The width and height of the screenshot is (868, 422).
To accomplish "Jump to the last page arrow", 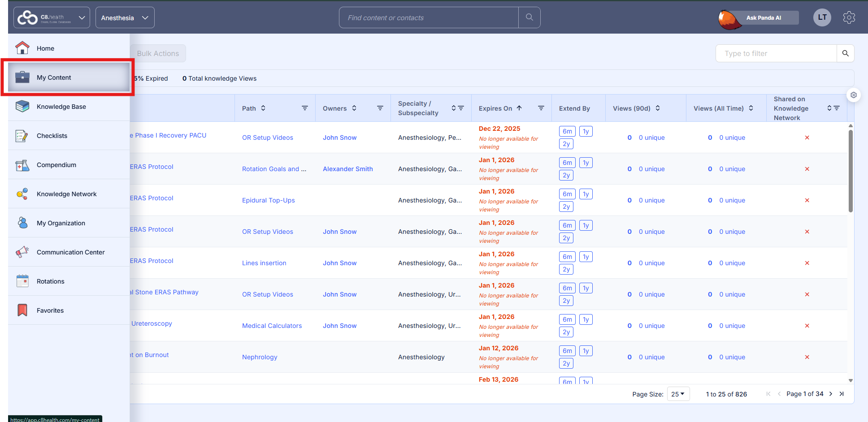I will (x=842, y=394).
